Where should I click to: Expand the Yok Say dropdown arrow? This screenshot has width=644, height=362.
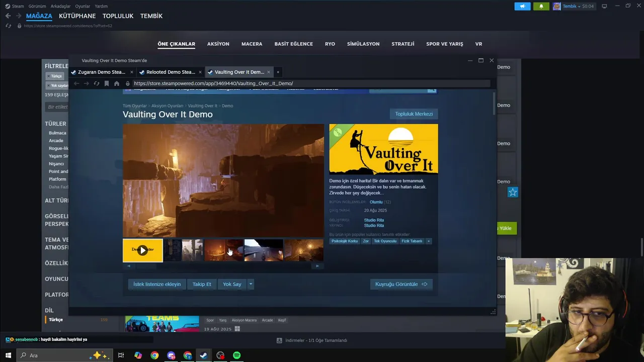tap(251, 284)
